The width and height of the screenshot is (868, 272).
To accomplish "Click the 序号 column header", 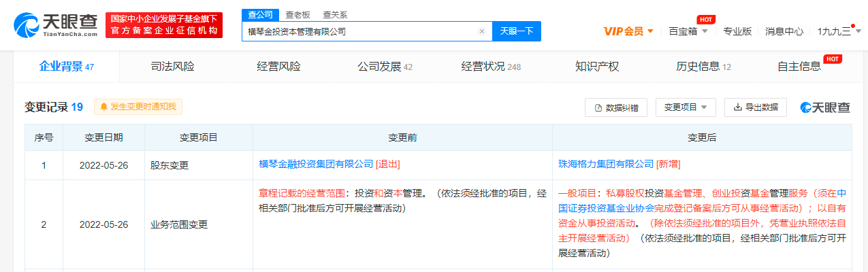I will (x=44, y=138).
